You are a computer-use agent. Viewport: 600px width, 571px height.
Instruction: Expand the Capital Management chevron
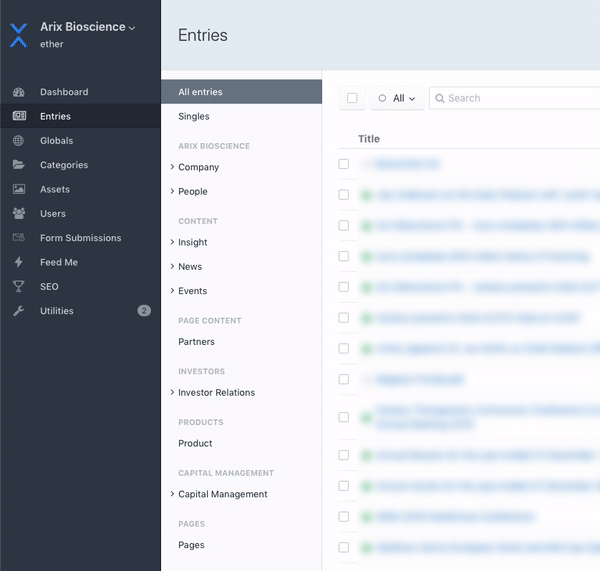172,494
